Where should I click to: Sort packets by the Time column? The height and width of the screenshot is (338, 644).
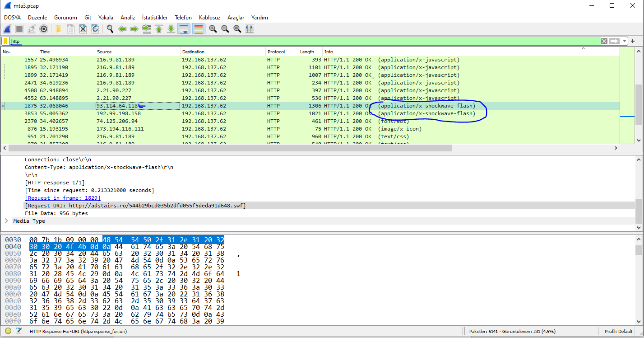tap(67, 52)
